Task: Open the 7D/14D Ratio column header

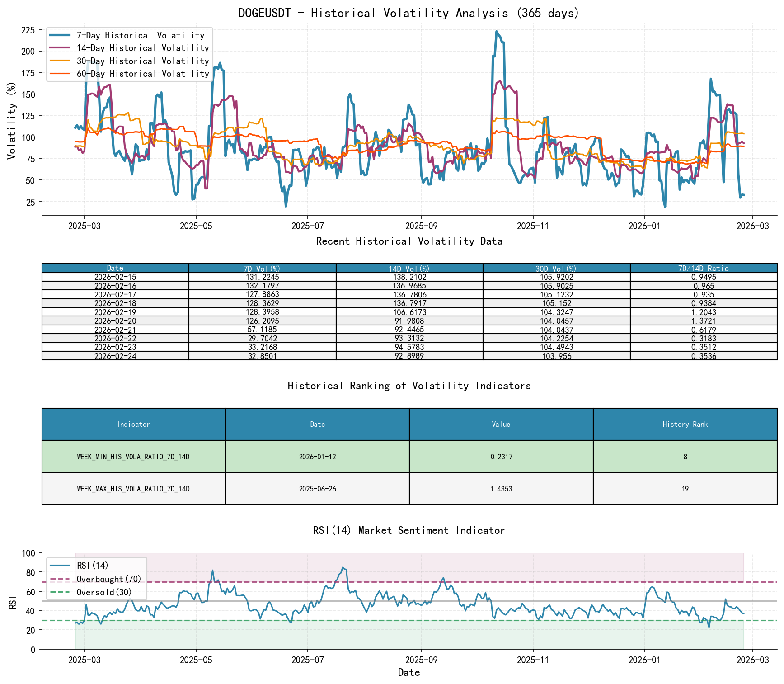Action: 706,268
